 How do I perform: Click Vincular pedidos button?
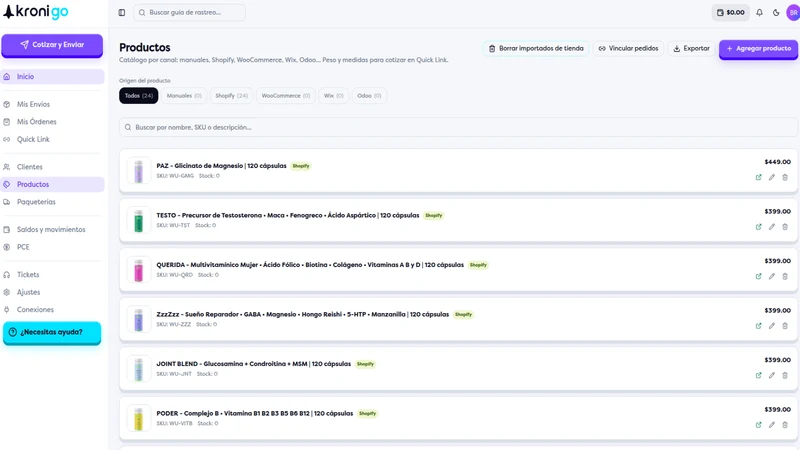pyautogui.click(x=628, y=48)
